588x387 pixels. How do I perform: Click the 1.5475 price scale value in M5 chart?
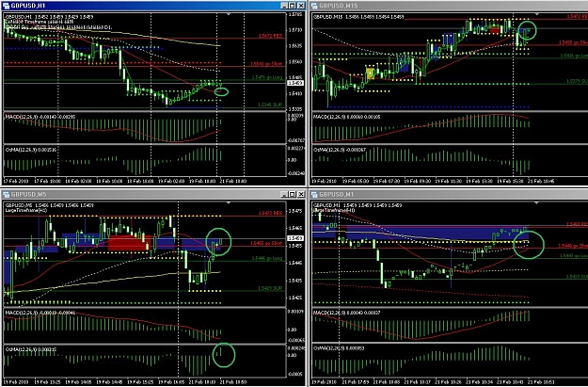294,211
